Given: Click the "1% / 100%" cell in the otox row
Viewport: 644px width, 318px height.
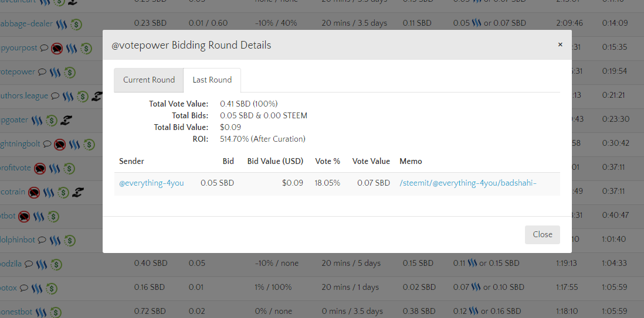Looking at the screenshot, I should 273,287.
